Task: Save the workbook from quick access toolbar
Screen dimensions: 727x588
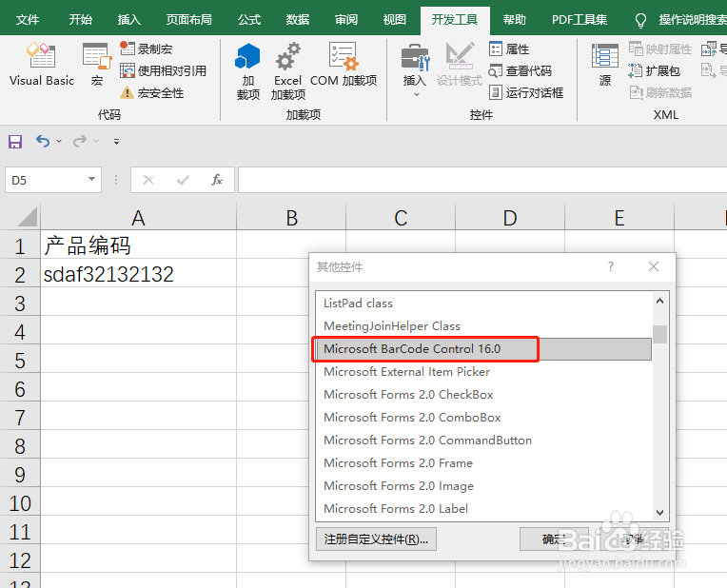Action: 15,141
